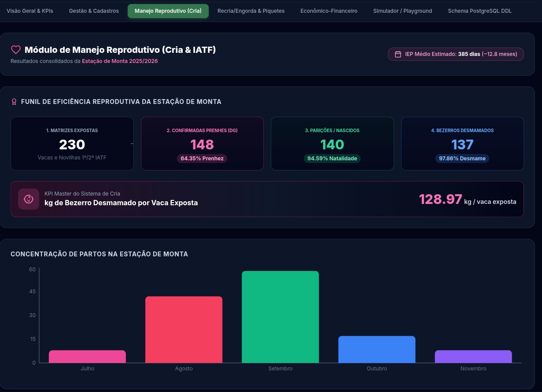Image resolution: width=542 pixels, height=392 pixels.
Task: Click the blue Outubro bar in chart
Action: (x=377, y=350)
